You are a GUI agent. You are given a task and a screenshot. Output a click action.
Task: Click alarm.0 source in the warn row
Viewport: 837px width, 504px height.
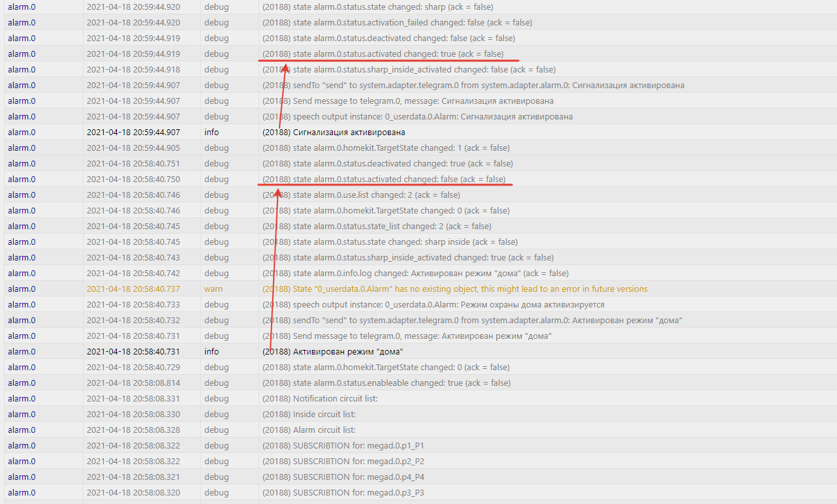tap(22, 289)
